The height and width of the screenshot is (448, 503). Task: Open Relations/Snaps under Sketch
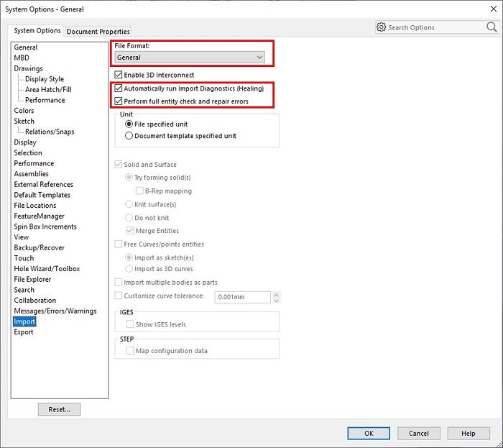tap(50, 132)
